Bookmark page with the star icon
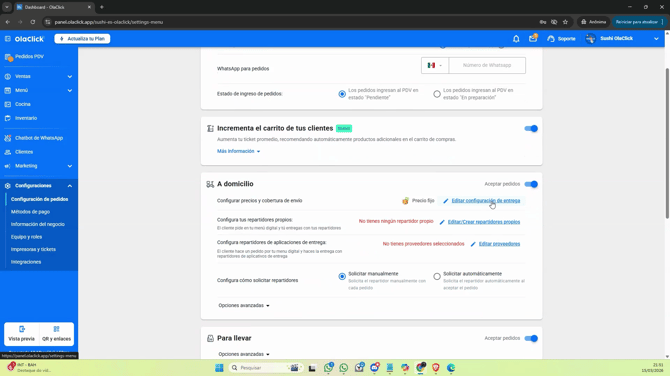The width and height of the screenshot is (670, 376). [565, 22]
